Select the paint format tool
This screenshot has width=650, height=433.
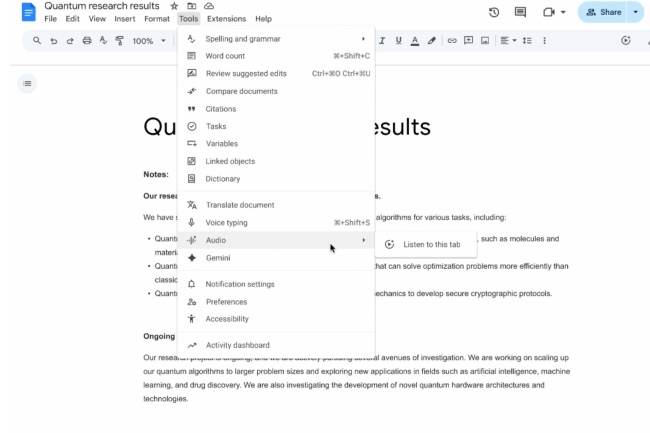[120, 41]
